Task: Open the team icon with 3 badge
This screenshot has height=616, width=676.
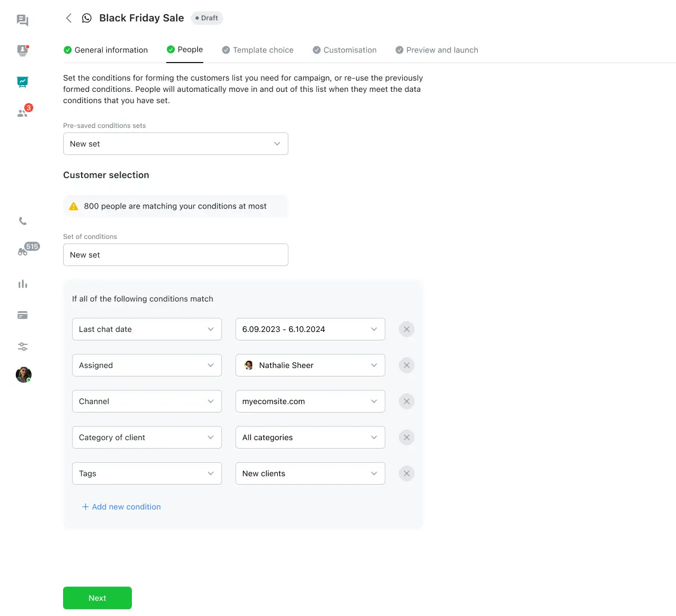Action: pyautogui.click(x=23, y=112)
